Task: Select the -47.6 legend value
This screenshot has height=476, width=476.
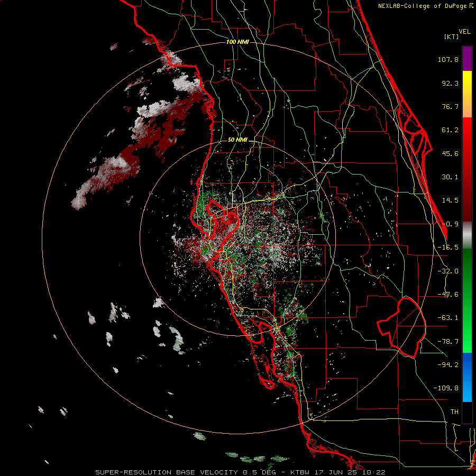Action: (448, 295)
